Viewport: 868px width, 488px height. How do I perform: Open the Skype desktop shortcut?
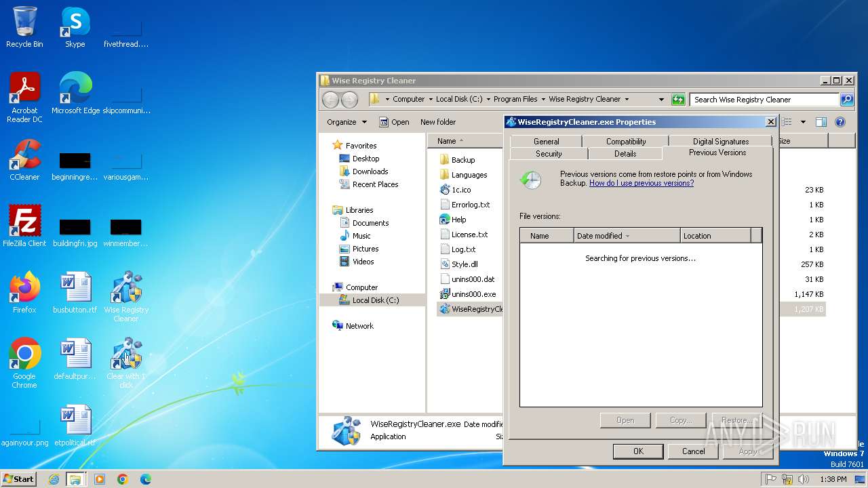click(75, 27)
